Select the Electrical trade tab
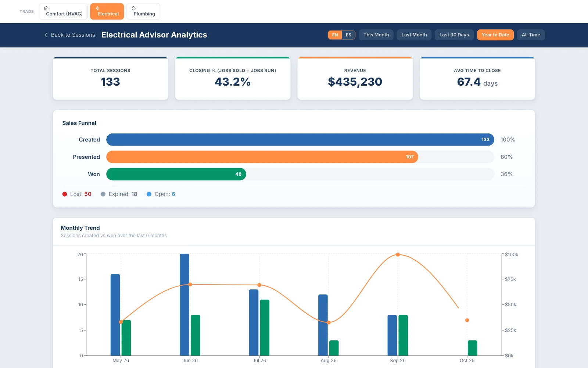 (107, 11)
